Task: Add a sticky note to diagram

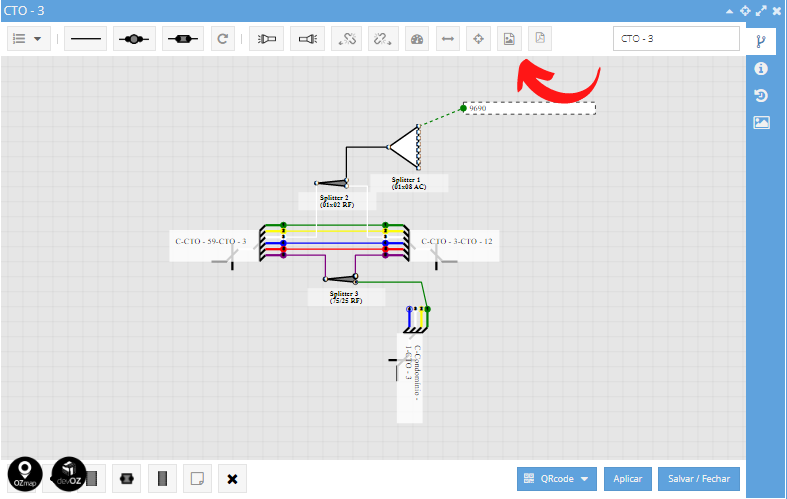Action: point(197,479)
